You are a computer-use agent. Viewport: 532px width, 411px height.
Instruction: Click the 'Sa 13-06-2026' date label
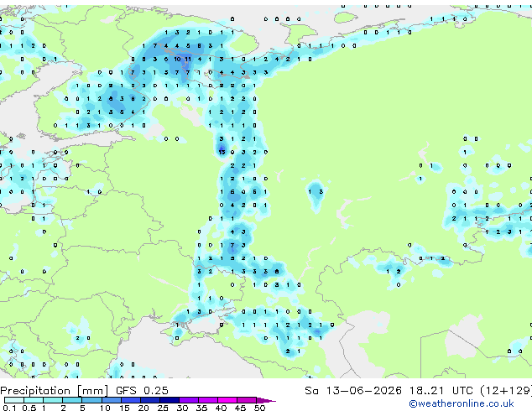click(x=353, y=391)
